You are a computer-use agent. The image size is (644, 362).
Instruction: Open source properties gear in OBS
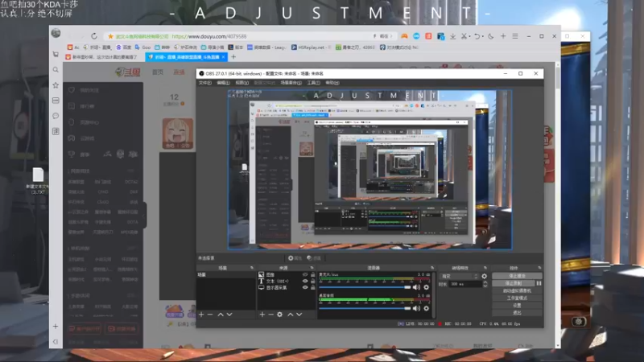pyautogui.click(x=279, y=315)
